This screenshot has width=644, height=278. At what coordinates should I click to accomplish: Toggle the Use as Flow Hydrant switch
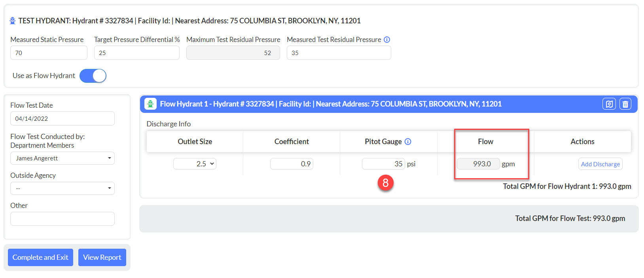[93, 76]
